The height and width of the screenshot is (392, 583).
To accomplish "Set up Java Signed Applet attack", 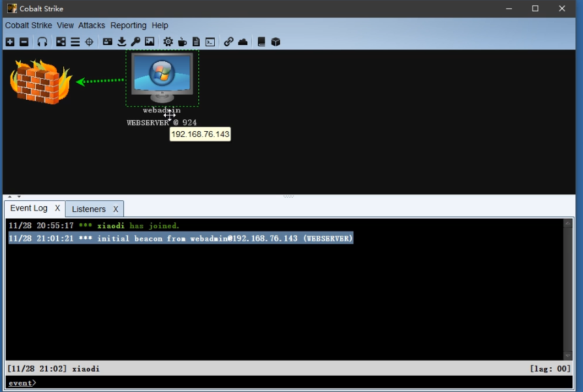I will (182, 42).
